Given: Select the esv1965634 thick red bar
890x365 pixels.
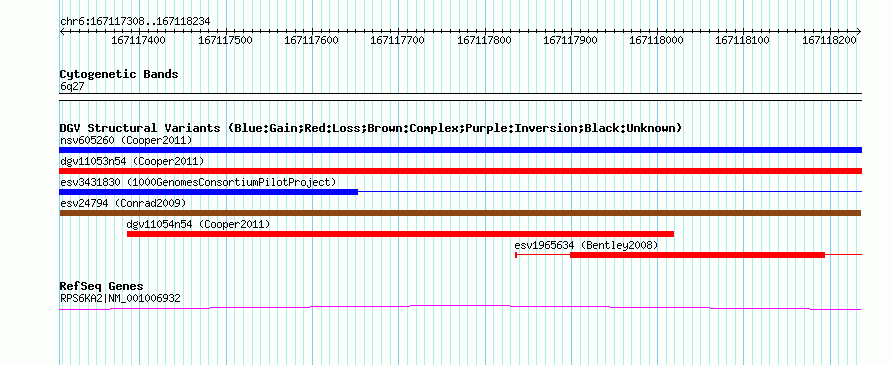Looking at the screenshot, I should pos(697,255).
